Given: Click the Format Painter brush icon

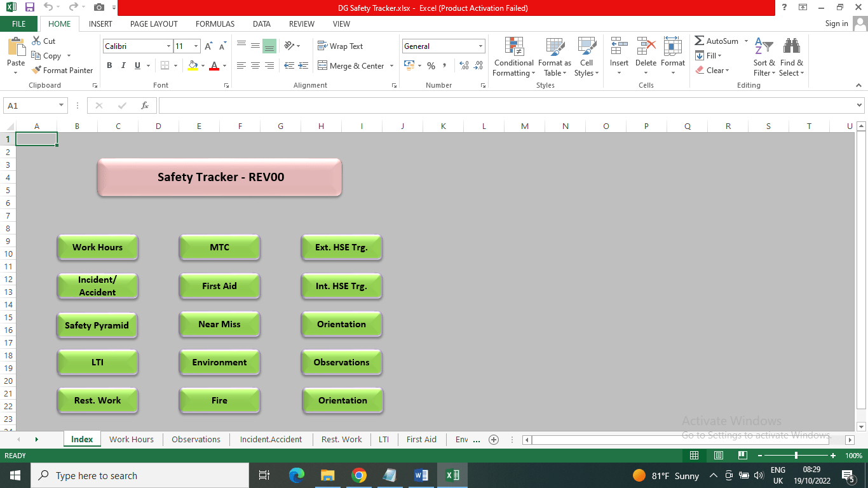Looking at the screenshot, I should click(x=37, y=71).
